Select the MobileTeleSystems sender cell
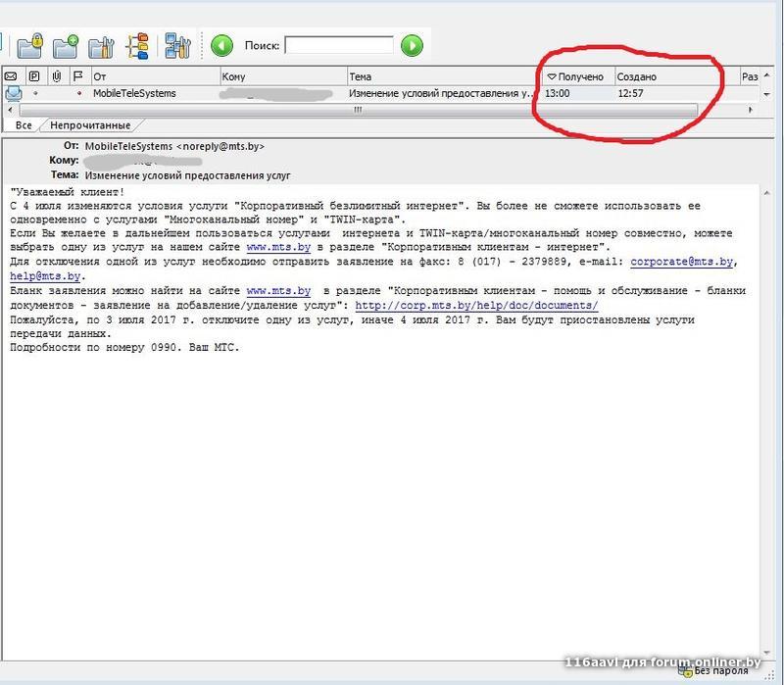The height and width of the screenshot is (685, 784). click(x=134, y=93)
